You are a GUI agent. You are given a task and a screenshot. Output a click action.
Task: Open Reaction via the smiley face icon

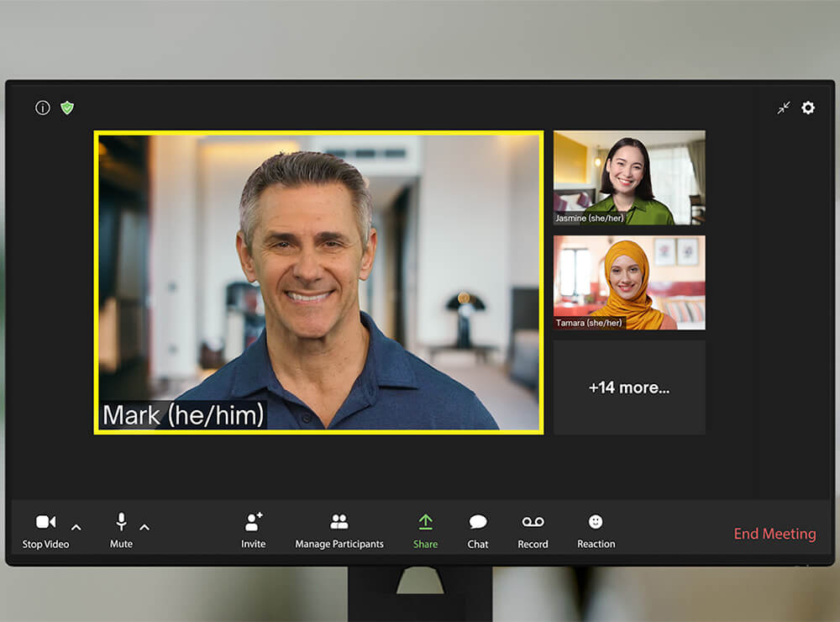(596, 522)
